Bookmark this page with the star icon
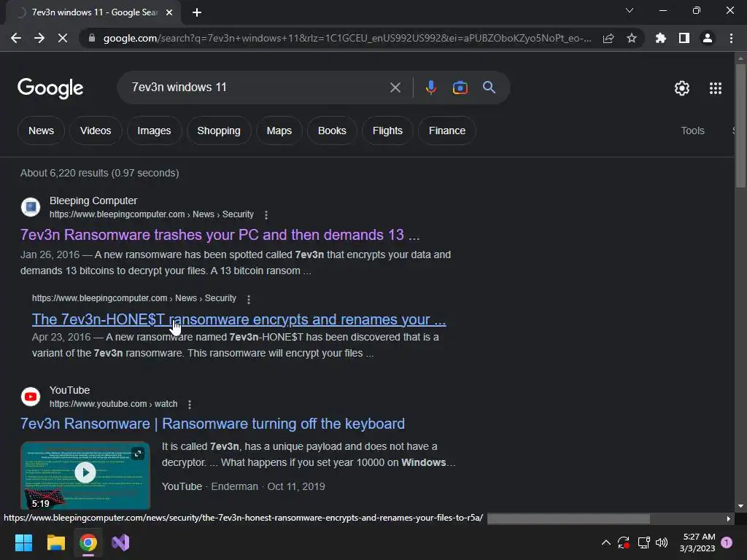Viewport: 747px width, 560px height. coord(632,38)
